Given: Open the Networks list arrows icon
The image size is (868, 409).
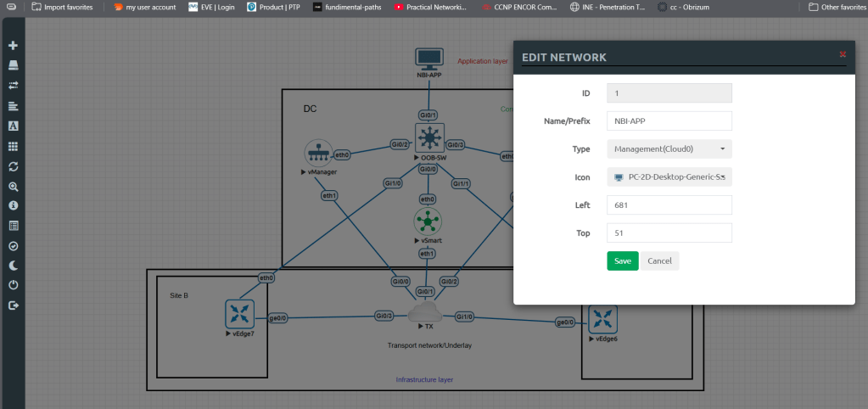Looking at the screenshot, I should (13, 86).
